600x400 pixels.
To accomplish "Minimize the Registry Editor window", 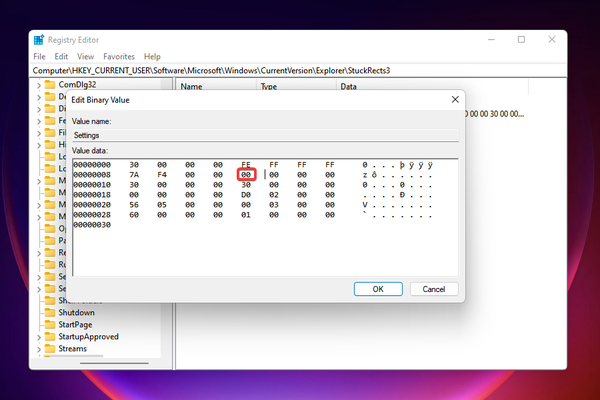I will (x=491, y=39).
